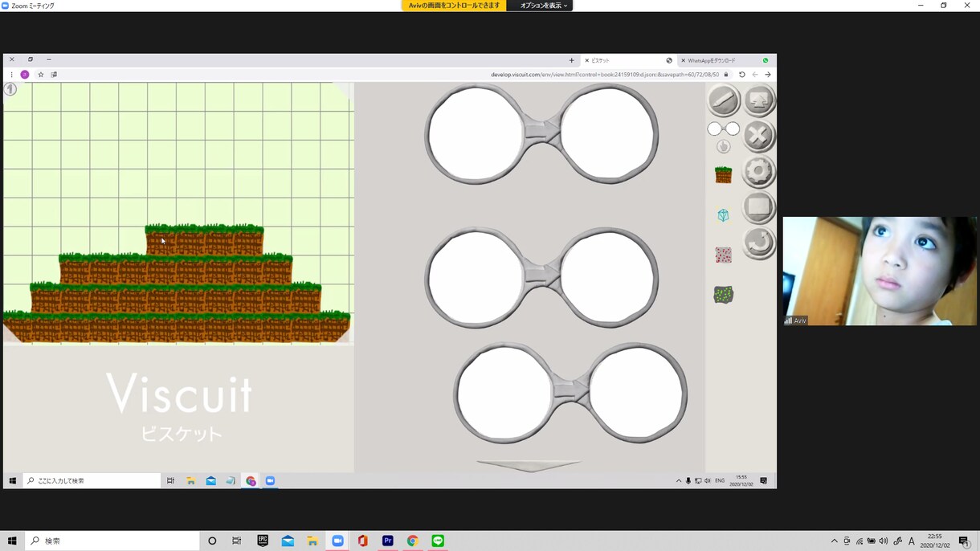
Task: Open Mail on the remote taskbar
Action: coord(210,480)
